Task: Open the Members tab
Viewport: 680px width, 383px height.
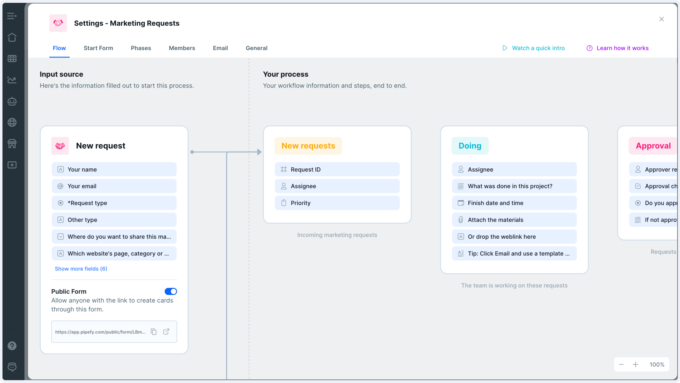Action: pos(182,48)
